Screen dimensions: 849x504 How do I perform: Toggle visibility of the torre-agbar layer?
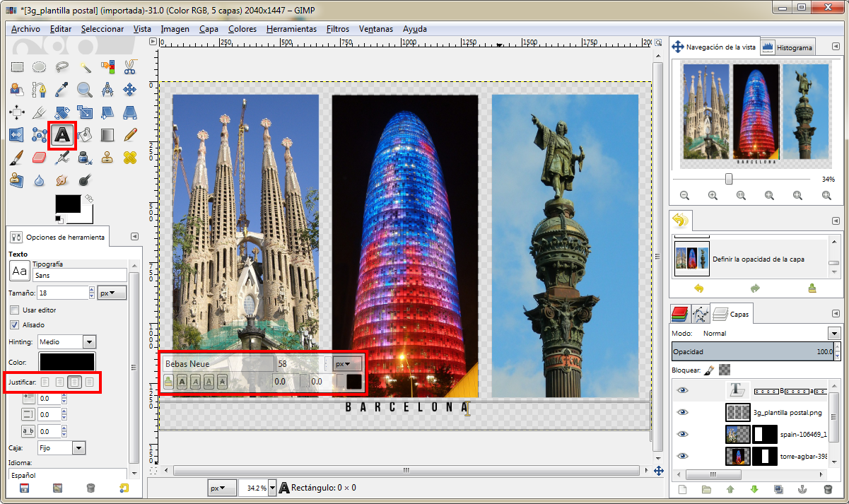coord(682,456)
